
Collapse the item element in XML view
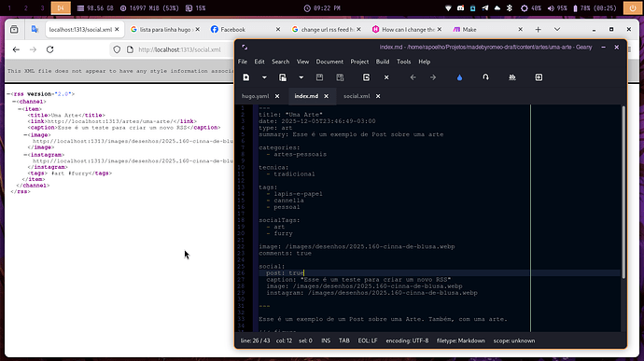pos(20,109)
